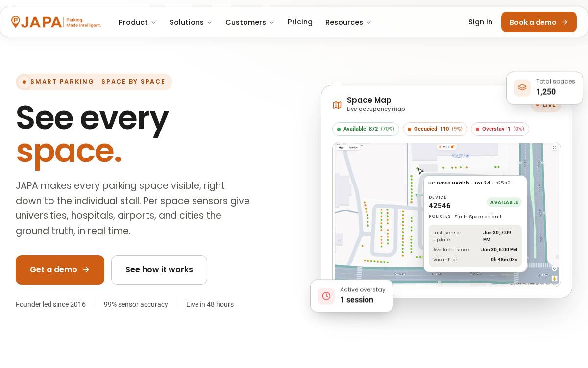Image resolution: width=588 pixels, height=368 pixels.
Task: Click the UC Davis Health breadcrumb text
Action: (449, 183)
